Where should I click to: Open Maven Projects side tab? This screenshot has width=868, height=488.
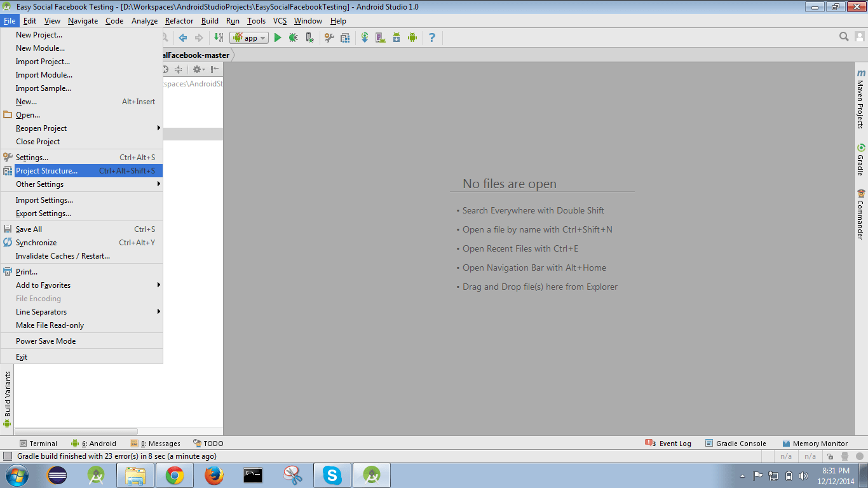(x=861, y=98)
